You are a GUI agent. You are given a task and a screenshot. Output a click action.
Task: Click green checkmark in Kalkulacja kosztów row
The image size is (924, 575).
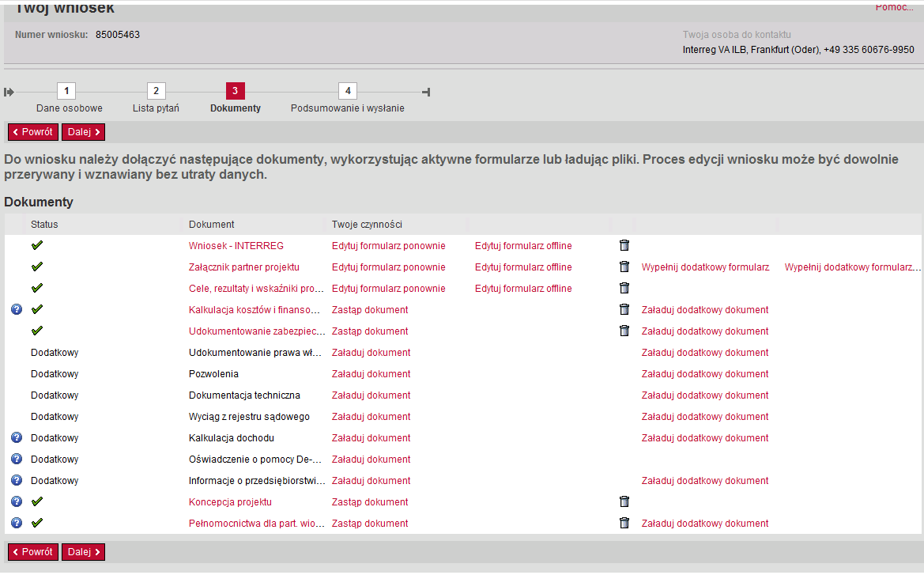(37, 309)
